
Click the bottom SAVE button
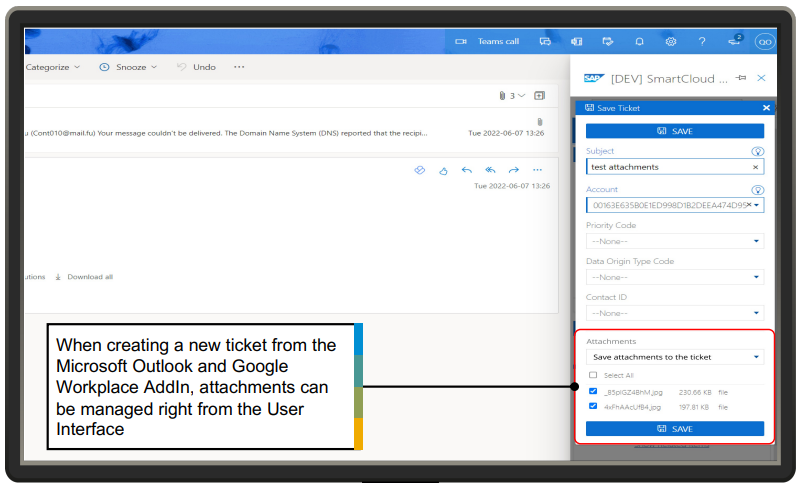(x=675, y=429)
